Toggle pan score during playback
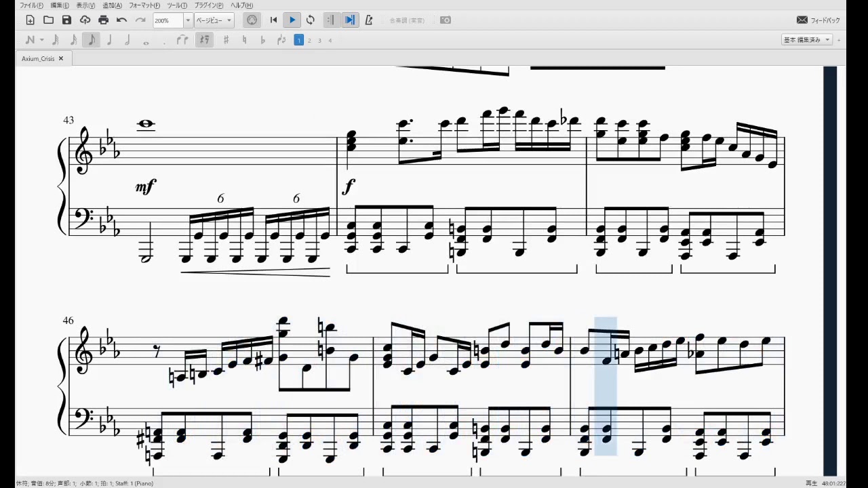This screenshot has width=868, height=488. point(349,20)
